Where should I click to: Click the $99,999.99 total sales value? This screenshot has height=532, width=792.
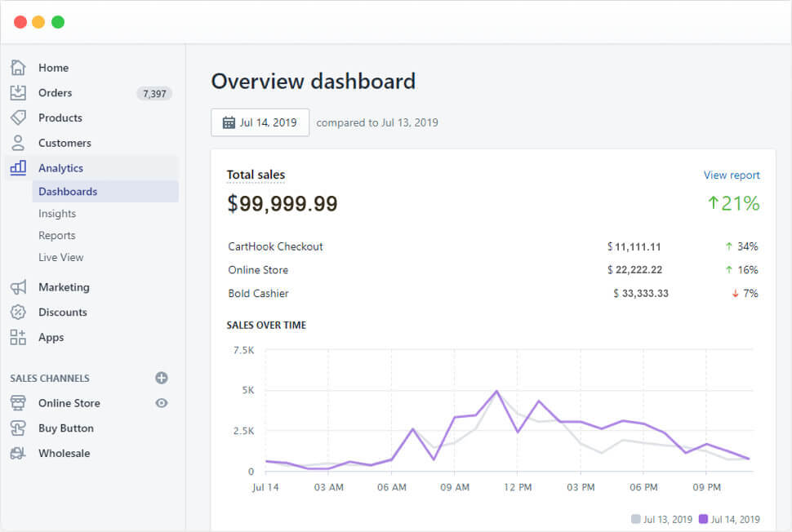[x=283, y=203]
